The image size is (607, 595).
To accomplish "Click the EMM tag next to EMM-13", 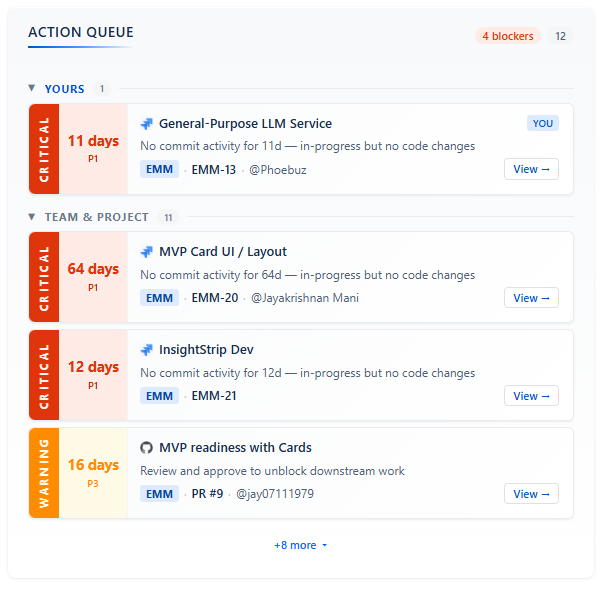I will pos(159,170).
